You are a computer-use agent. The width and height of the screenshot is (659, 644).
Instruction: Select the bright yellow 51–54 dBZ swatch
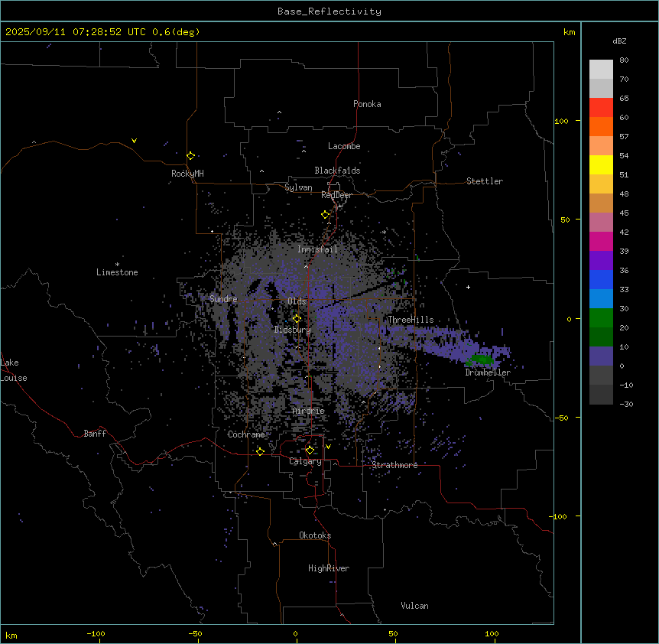[x=601, y=164]
